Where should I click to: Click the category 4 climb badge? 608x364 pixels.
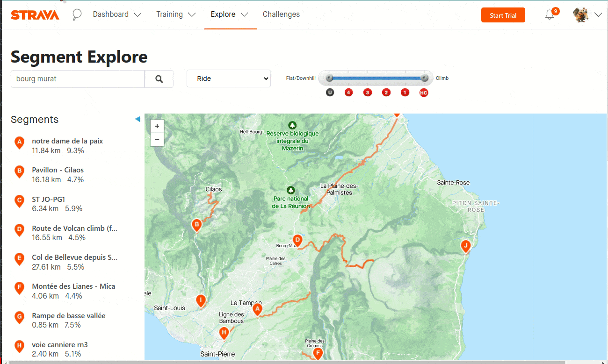tap(348, 93)
